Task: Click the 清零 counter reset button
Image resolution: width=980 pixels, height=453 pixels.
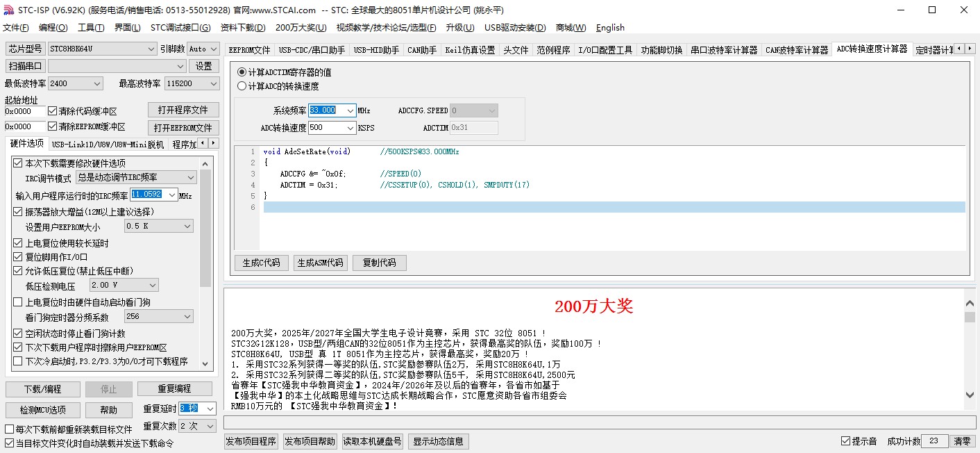Action: point(962,441)
